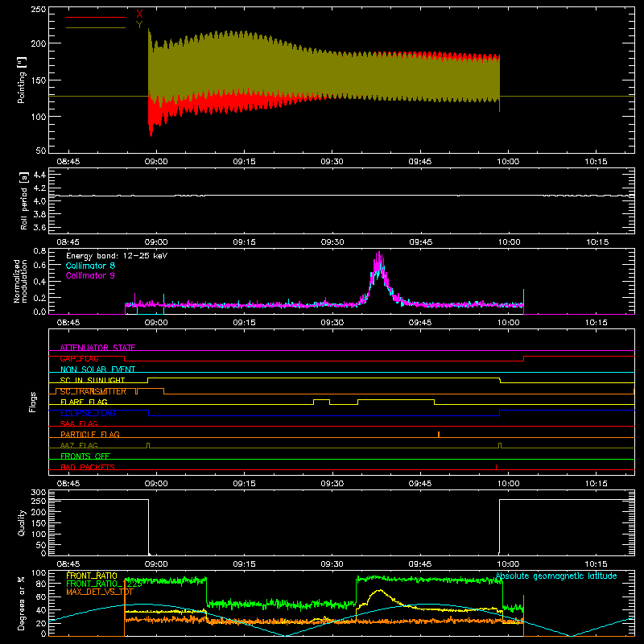The height and width of the screenshot is (644, 644).
Task: Click the FLARE_FLAG label
Action: point(84,402)
